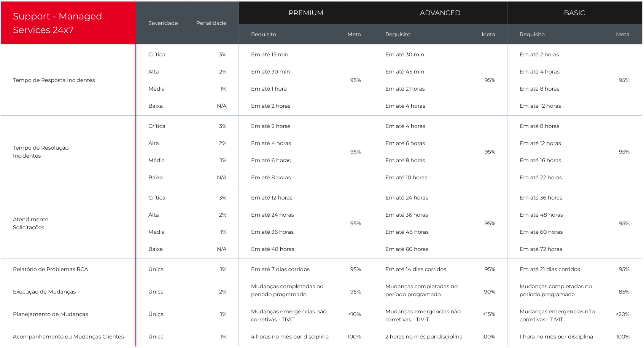Select the BASIC plan column header
Viewport: 644px width, 348px height.
click(574, 13)
